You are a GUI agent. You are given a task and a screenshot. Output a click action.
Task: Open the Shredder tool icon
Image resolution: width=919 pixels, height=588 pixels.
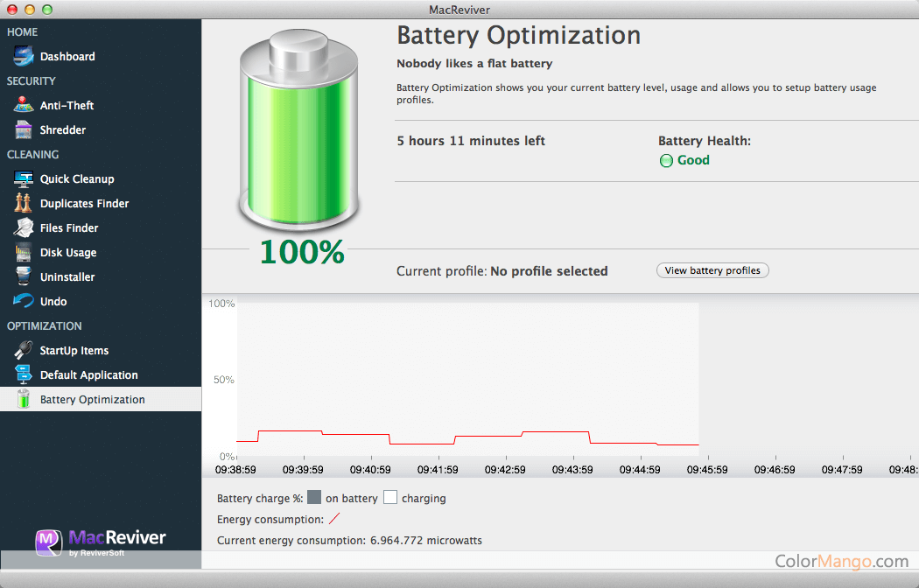coord(24,129)
